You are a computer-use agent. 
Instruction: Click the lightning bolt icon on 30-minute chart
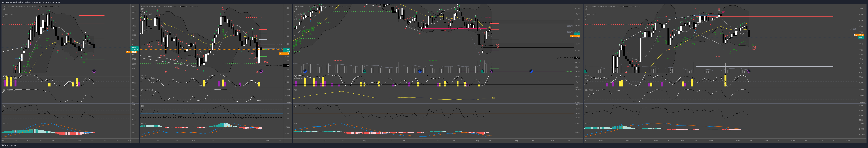point(749,71)
